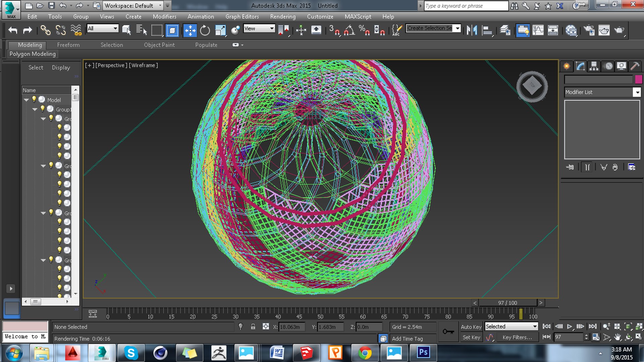Open the Workspace Default dropdown
Viewport: 644px width, 362px height.
point(133,6)
